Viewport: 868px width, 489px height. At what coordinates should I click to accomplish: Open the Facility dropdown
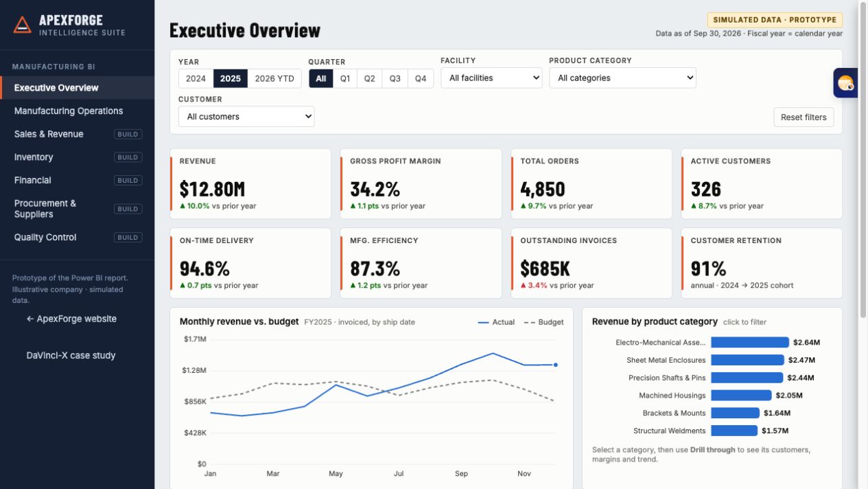[x=491, y=78]
